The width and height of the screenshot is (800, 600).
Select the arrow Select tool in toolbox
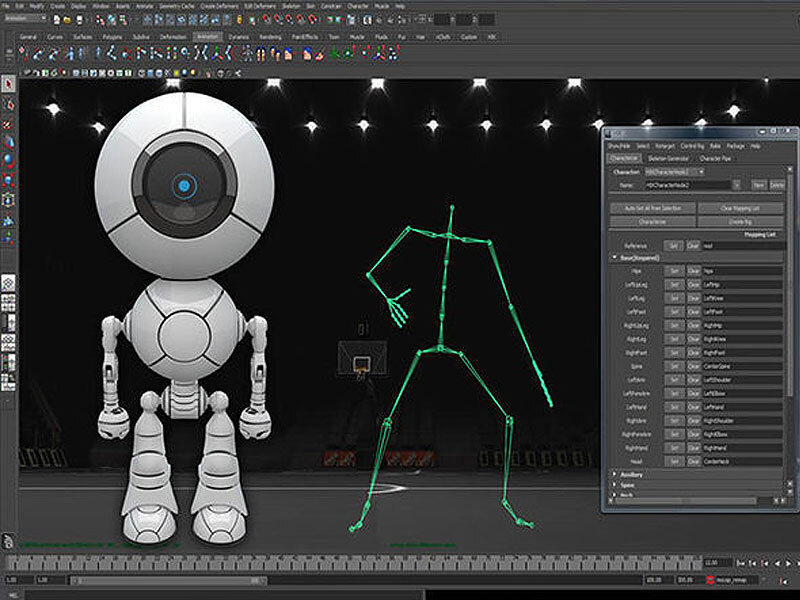[x=8, y=84]
